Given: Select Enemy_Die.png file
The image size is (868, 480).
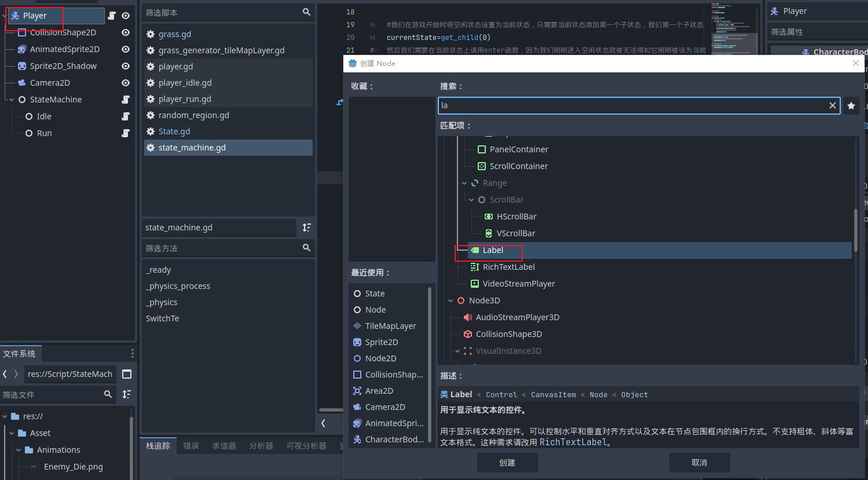Looking at the screenshot, I should tap(74, 467).
